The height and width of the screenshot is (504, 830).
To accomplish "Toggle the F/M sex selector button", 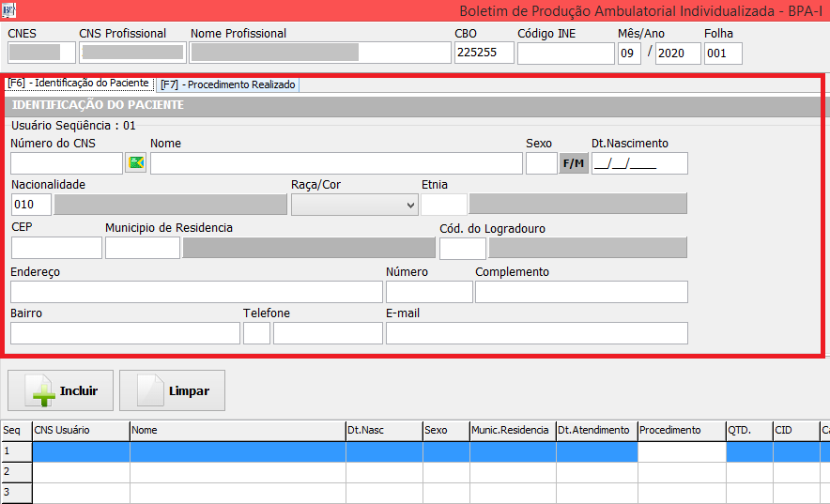I will (573, 163).
